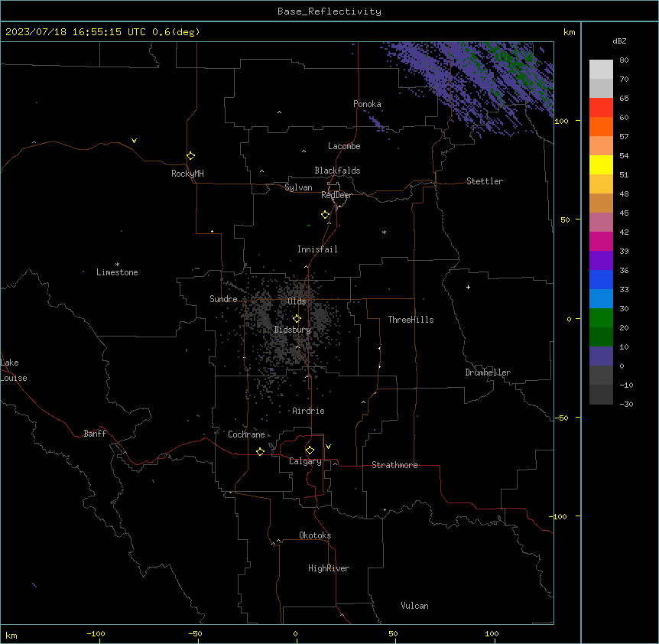The height and width of the screenshot is (644, 659).
Task: Select the red swatch in dBZ legend
Action: (601, 108)
